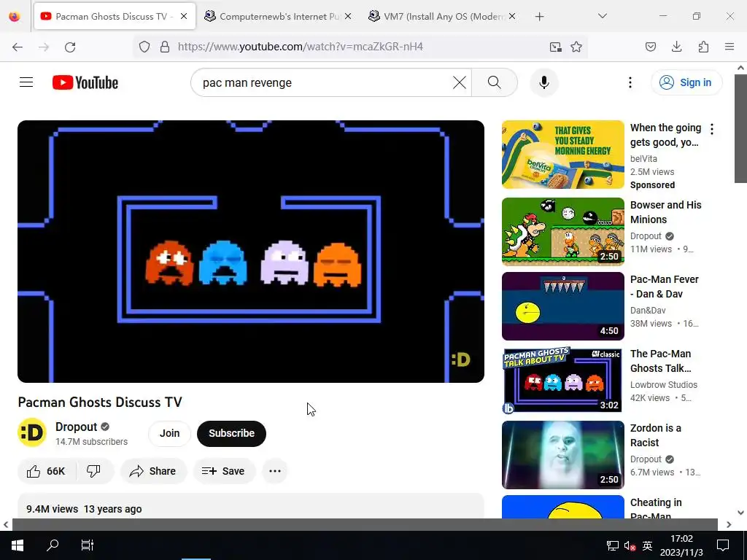
Task: Click the muted volume tray icon
Action: coord(630,545)
